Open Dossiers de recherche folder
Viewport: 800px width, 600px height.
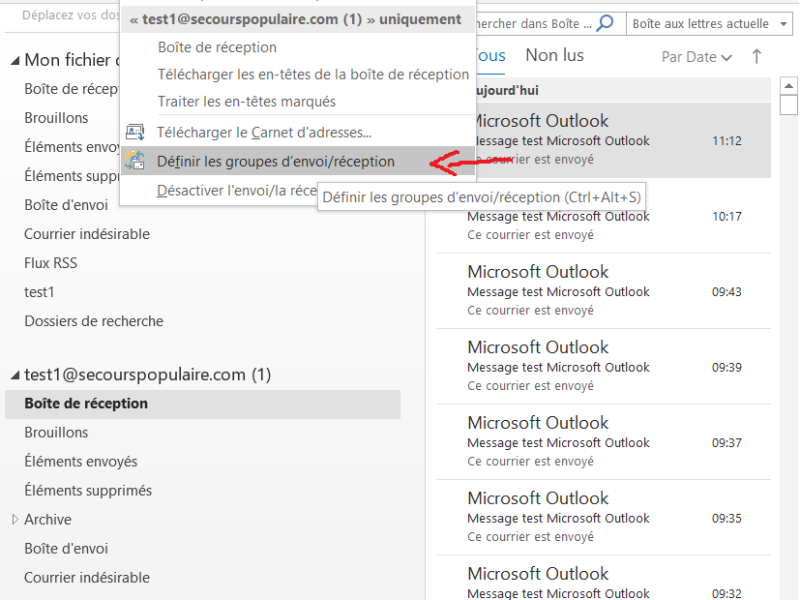click(x=94, y=321)
